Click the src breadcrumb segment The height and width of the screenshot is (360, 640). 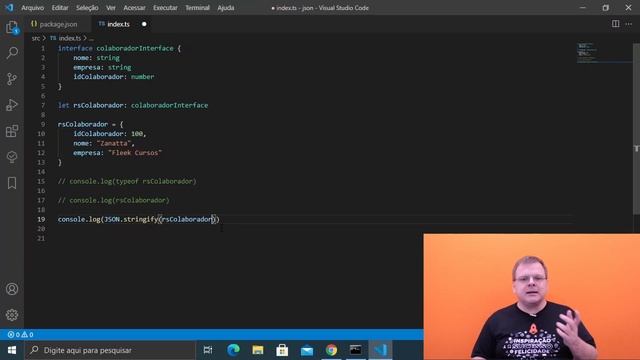[36, 38]
